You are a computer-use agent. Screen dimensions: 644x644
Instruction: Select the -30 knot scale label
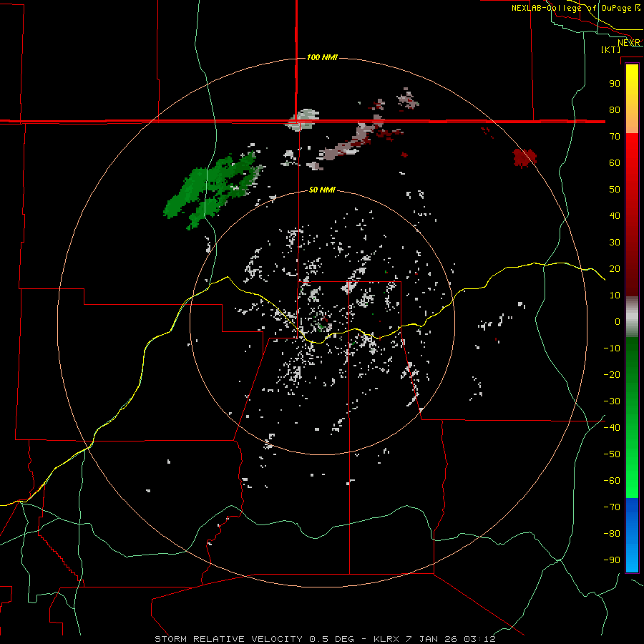tap(612, 401)
